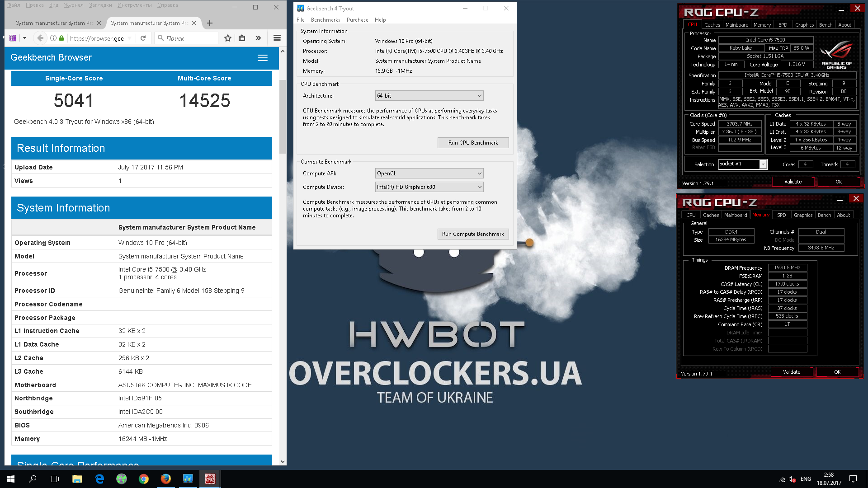The image size is (868, 488).
Task: Open the Compute API OpenCL dropdown
Action: 429,174
